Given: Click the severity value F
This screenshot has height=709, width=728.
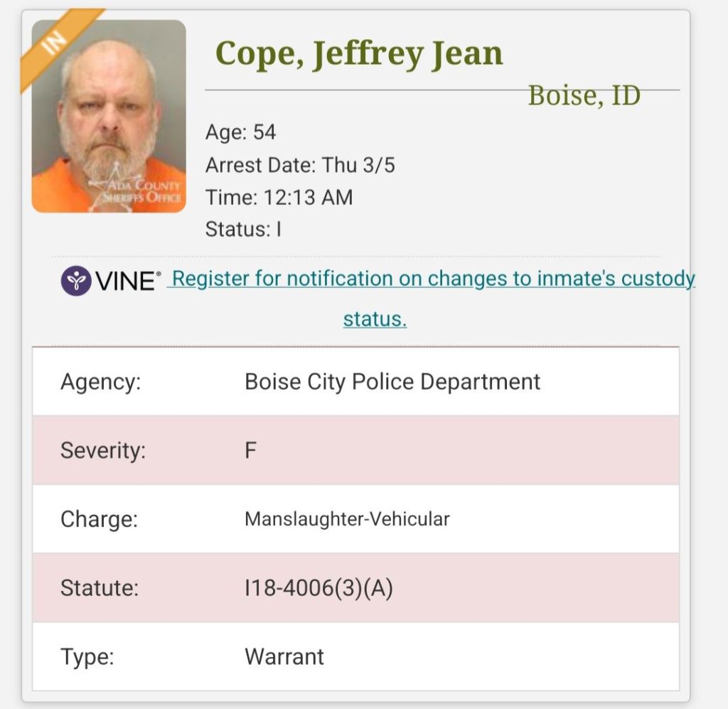Looking at the screenshot, I should click(250, 450).
